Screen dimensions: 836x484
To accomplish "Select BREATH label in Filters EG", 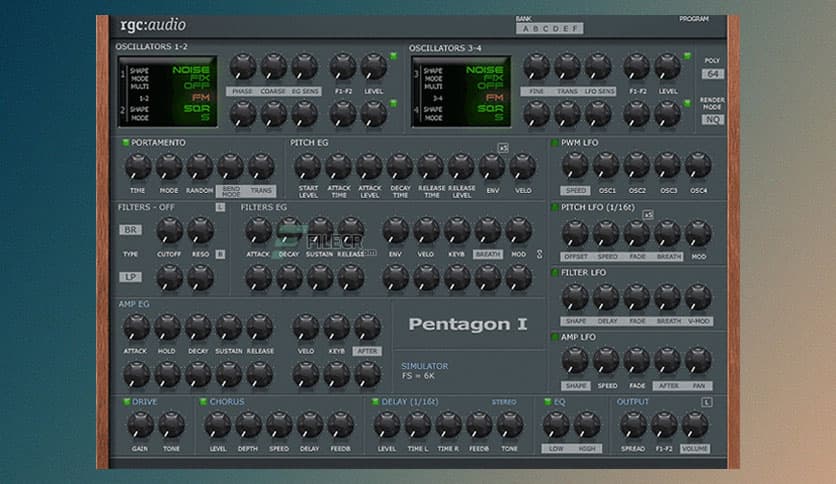I will [488, 254].
